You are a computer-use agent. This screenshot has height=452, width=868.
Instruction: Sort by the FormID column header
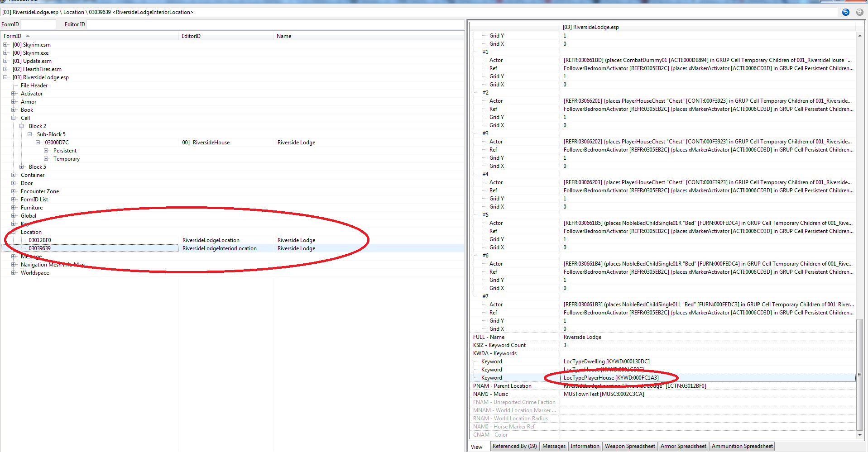[x=90, y=36]
